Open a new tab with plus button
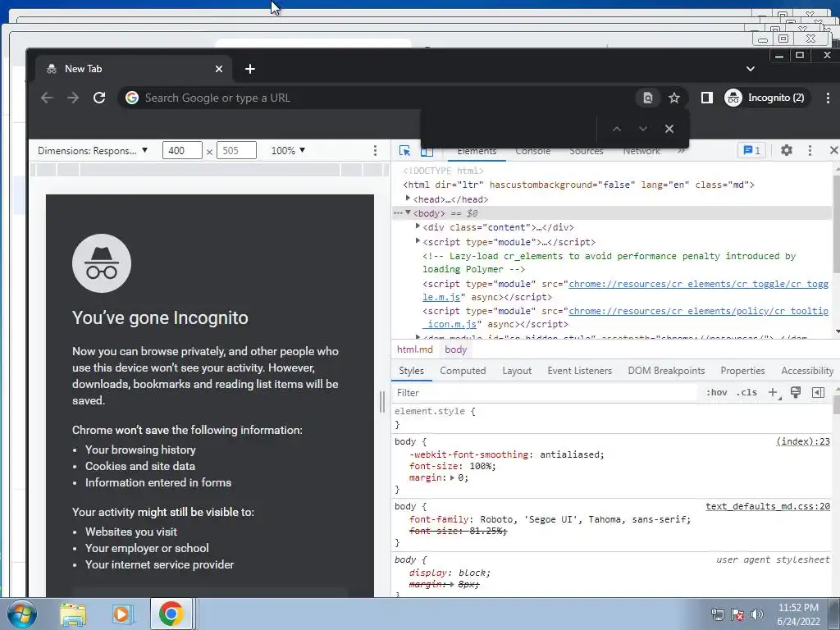840x630 pixels. (249, 69)
